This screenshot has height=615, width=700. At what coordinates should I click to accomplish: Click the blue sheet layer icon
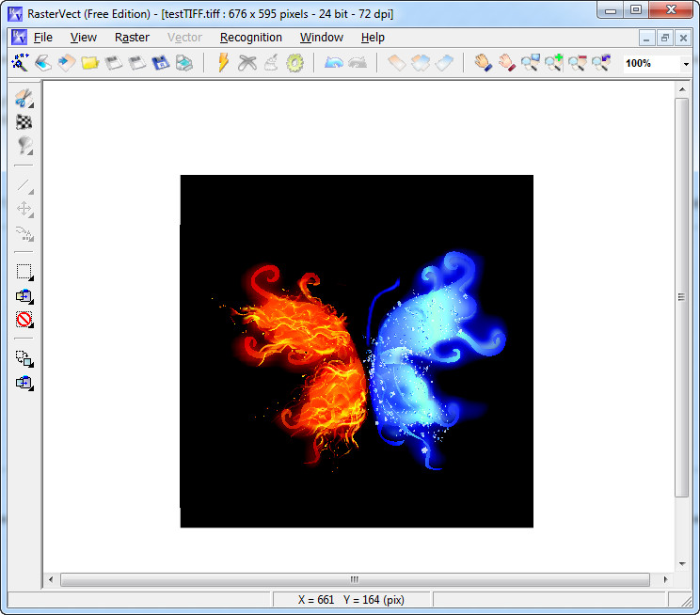[x=444, y=63]
